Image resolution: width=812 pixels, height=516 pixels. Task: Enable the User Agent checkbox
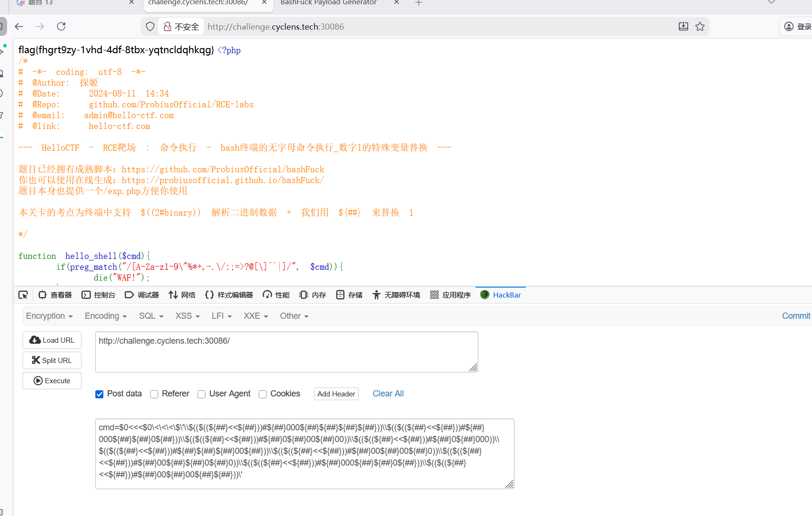[201, 394]
